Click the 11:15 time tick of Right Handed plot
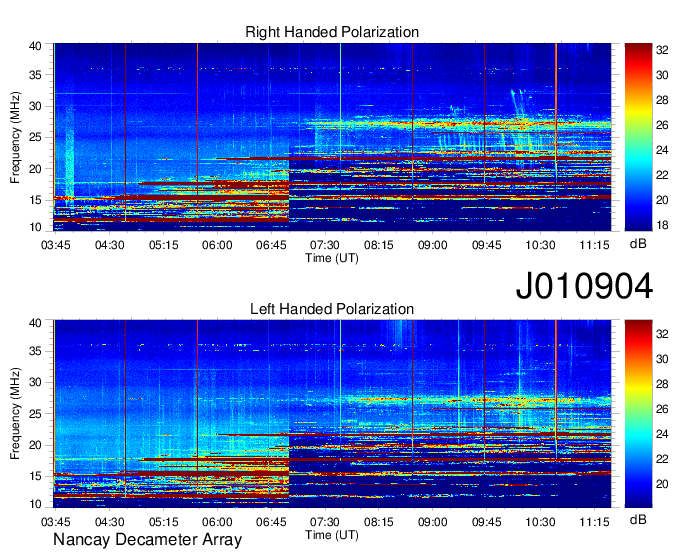The width and height of the screenshot is (680, 552). coord(595,245)
